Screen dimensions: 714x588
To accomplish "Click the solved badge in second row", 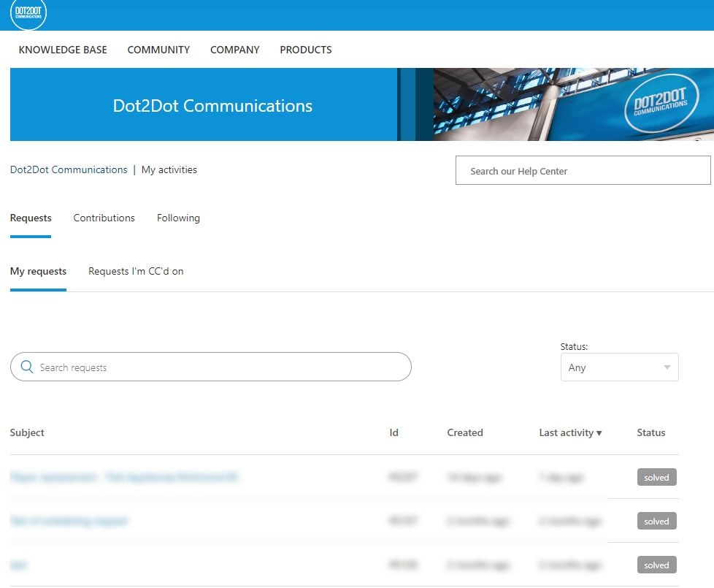I will pos(656,521).
